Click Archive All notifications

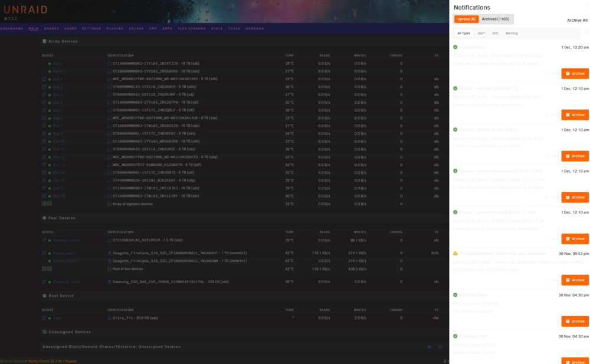coord(577,20)
